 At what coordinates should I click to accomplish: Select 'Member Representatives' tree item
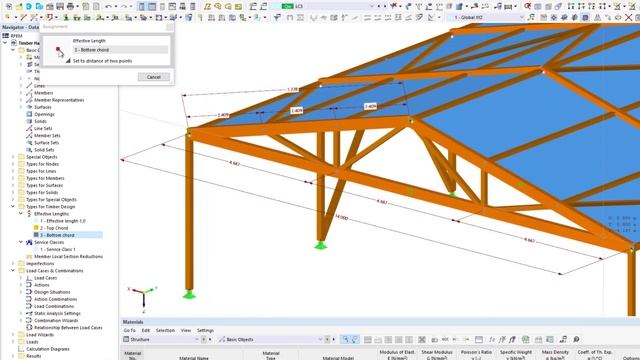point(59,100)
